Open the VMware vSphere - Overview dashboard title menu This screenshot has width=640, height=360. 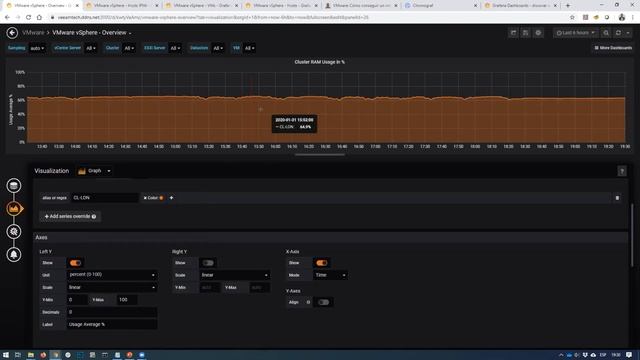pos(91,33)
